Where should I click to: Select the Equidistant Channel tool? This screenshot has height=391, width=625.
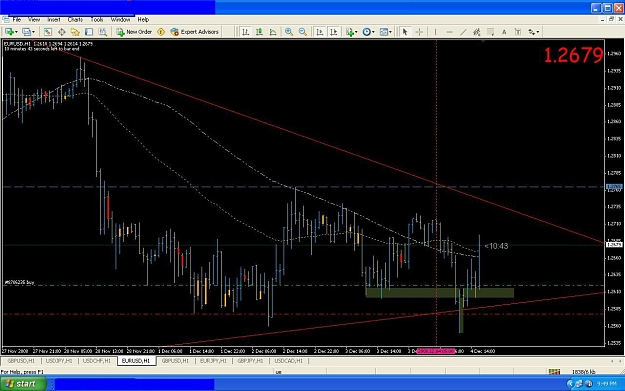477,32
